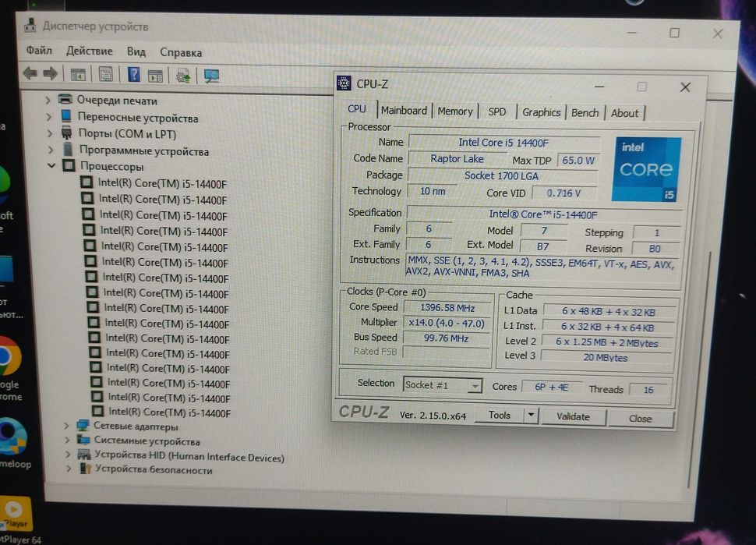Expand the Очереди печати node

48,100
